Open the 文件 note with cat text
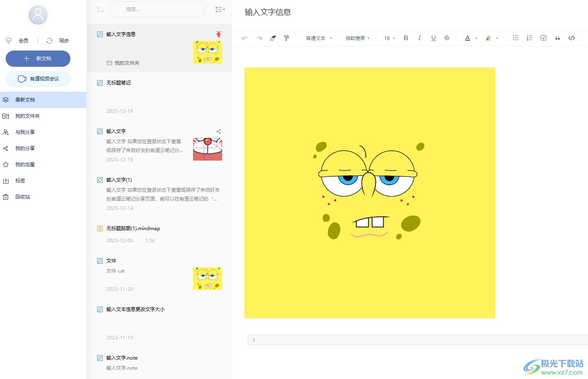The height and width of the screenshot is (379, 588). [x=159, y=275]
